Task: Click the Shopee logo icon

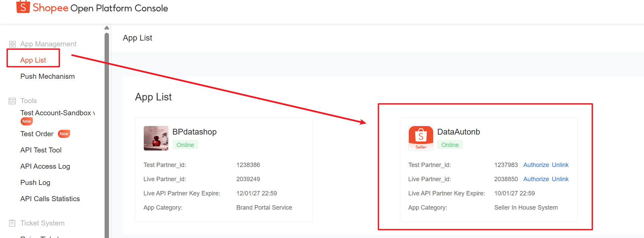Action: [x=23, y=6]
